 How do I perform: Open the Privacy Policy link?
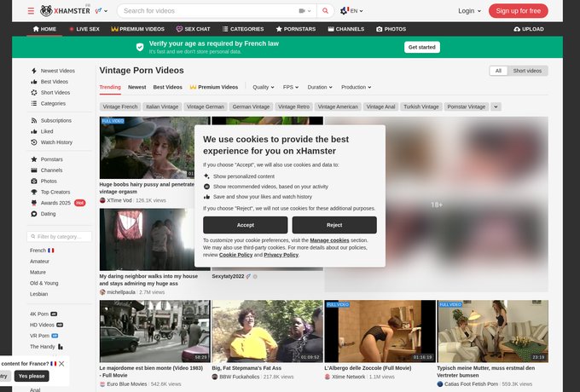tap(281, 255)
